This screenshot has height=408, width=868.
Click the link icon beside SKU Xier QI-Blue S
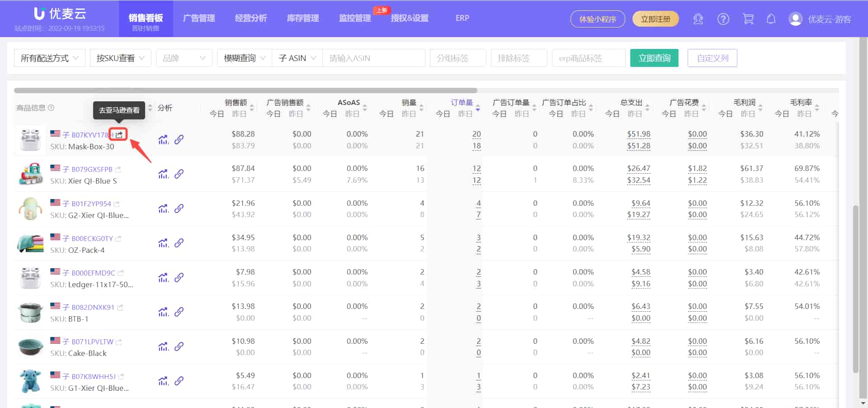pyautogui.click(x=179, y=174)
